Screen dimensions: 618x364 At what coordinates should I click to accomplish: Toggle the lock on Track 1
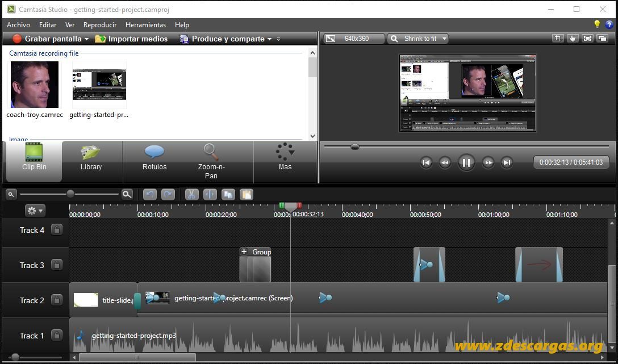click(57, 335)
